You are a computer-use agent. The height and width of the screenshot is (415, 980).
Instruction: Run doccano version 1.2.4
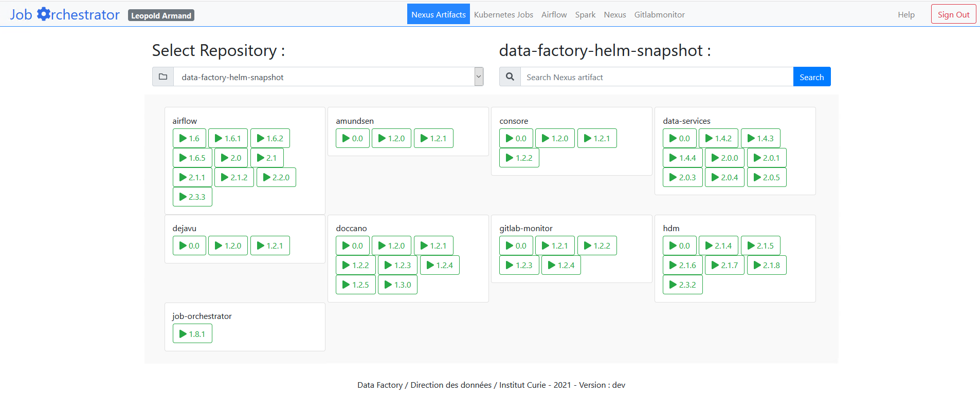pyautogui.click(x=440, y=265)
